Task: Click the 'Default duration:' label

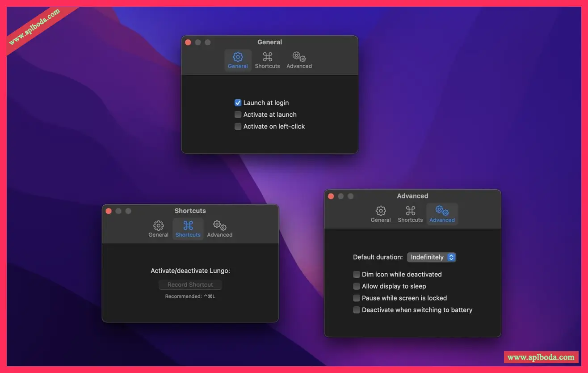Action: pos(378,257)
